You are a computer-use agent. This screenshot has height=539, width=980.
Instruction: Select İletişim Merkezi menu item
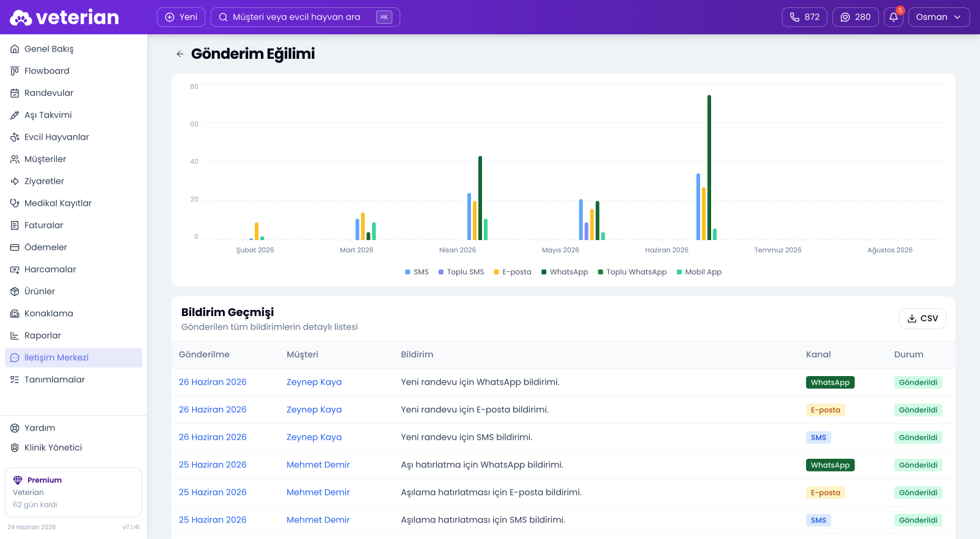[73, 358]
